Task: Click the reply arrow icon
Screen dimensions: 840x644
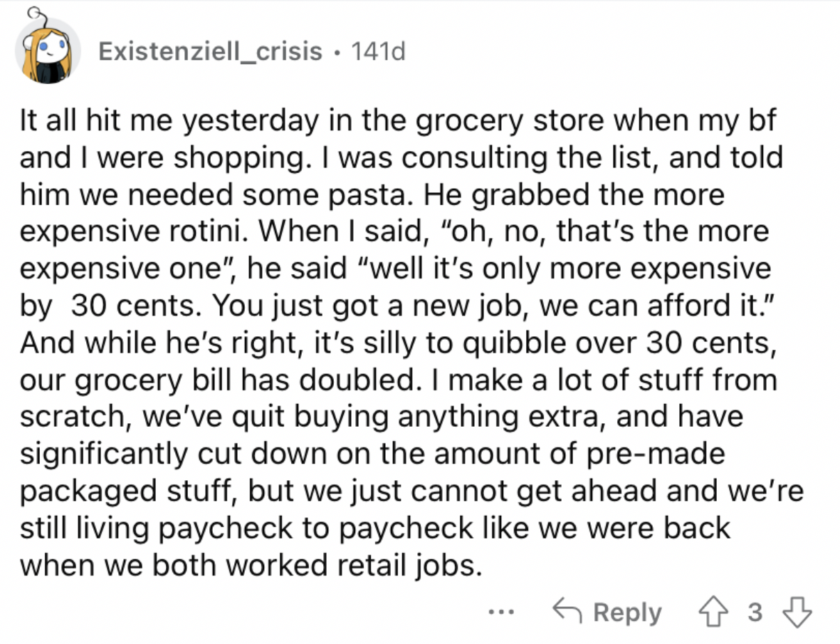Action: coord(567,611)
